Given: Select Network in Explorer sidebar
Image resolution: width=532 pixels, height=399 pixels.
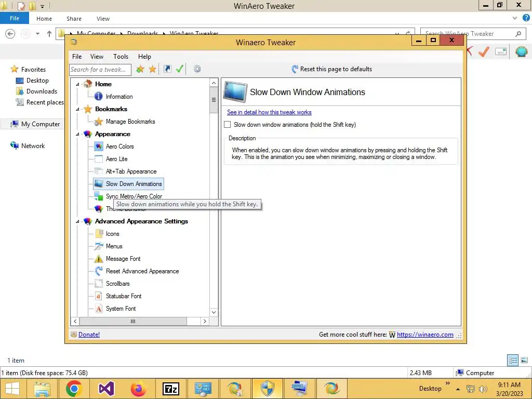Looking at the screenshot, I should tap(33, 146).
